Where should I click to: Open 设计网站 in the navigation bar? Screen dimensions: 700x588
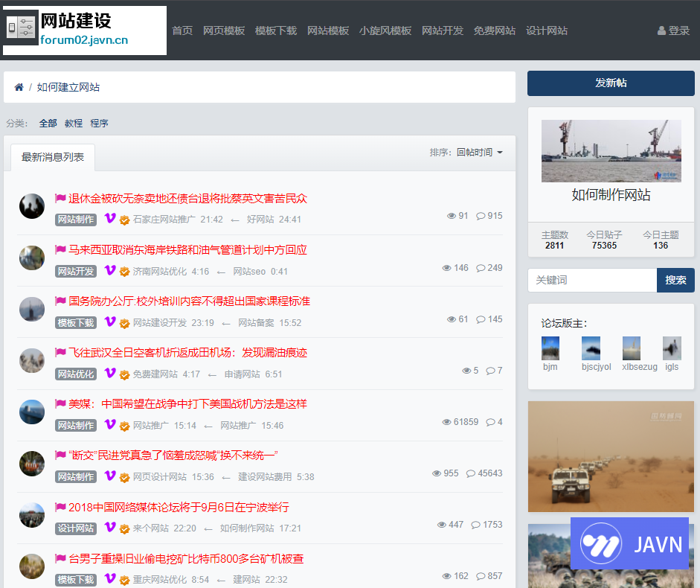(x=547, y=31)
